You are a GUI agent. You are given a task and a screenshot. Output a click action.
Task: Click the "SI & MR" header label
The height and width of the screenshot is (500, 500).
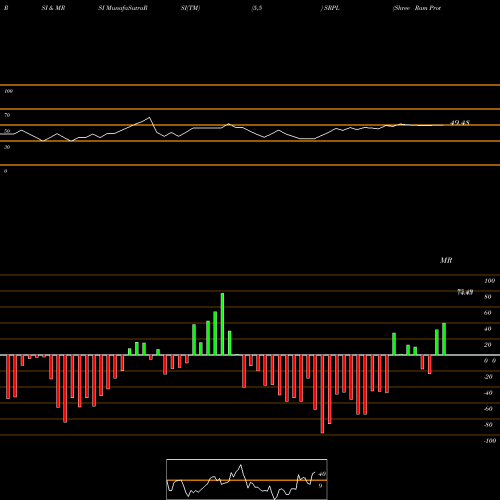pyautogui.click(x=53, y=8)
